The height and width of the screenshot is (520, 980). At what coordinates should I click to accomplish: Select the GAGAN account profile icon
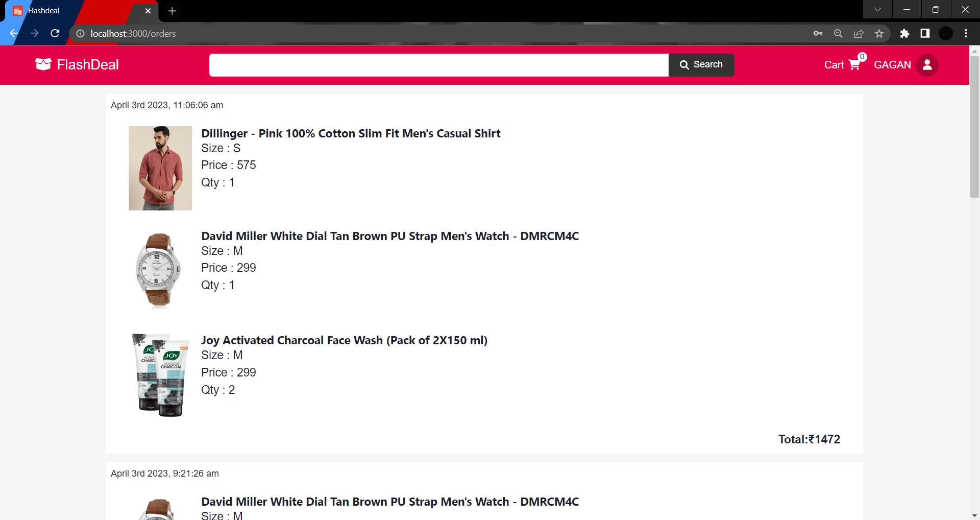pos(927,65)
